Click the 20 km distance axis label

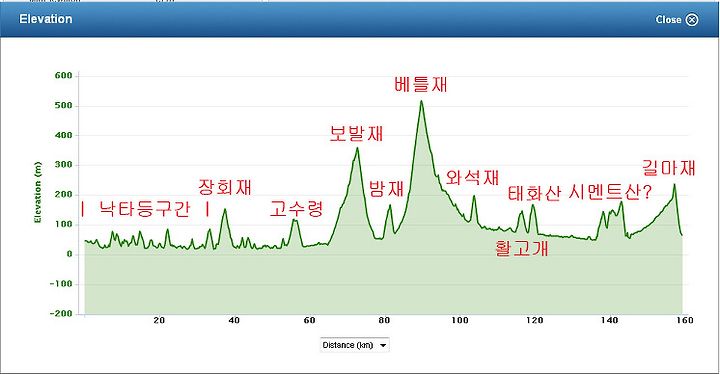[x=159, y=320]
